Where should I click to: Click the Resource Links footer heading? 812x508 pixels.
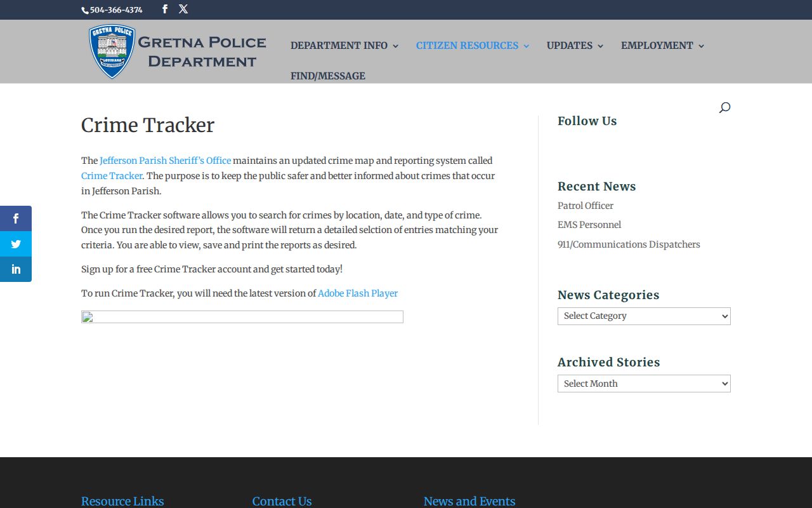click(x=122, y=502)
